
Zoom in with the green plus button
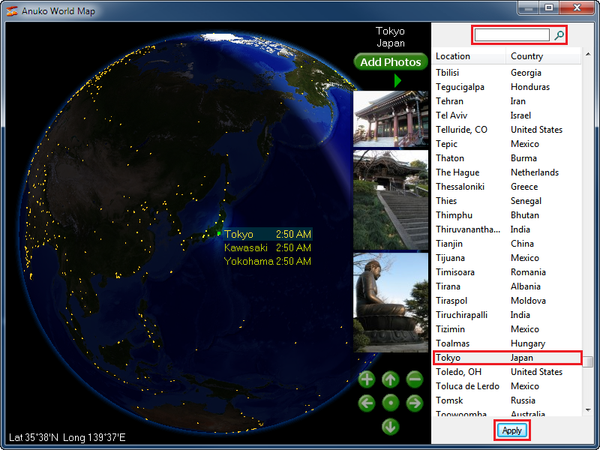tap(367, 379)
